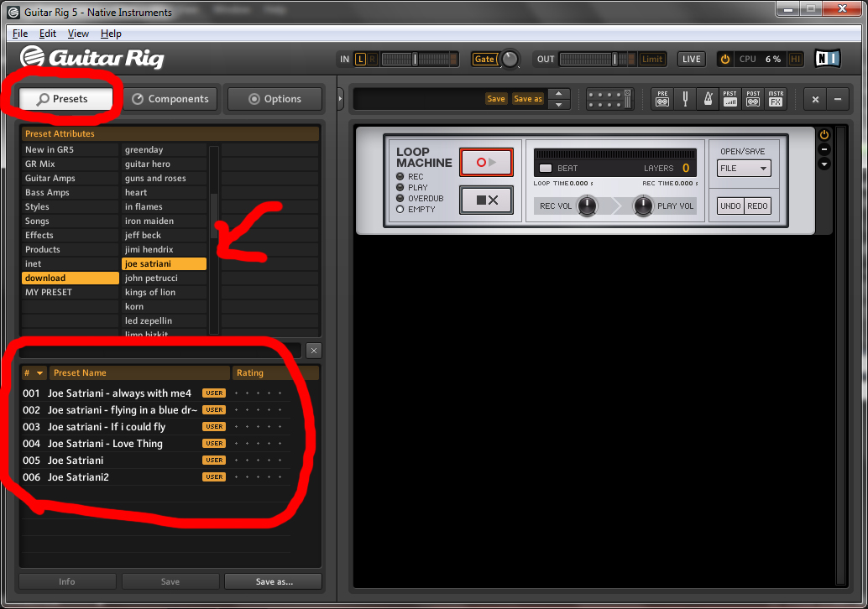
Task: Toggle the PRST preset volume icon
Action: [x=730, y=99]
